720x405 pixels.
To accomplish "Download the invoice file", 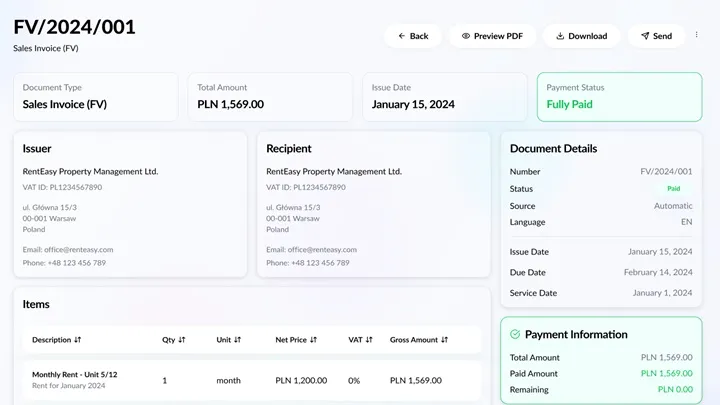I will click(x=581, y=36).
